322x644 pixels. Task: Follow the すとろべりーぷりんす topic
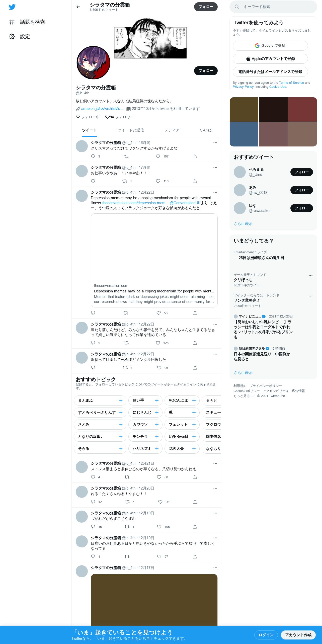(x=121, y=413)
